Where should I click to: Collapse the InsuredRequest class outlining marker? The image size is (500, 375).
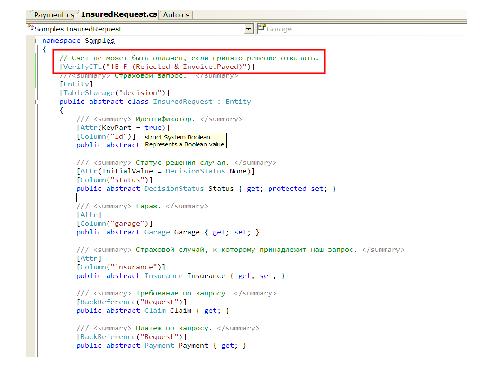(35, 101)
